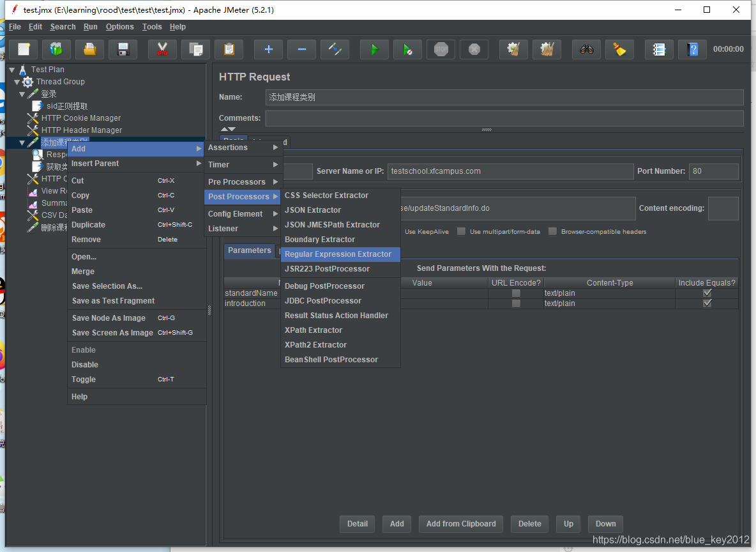The image size is (756, 552).
Task: Click Disable in the context menu
Action: pyautogui.click(x=137, y=365)
